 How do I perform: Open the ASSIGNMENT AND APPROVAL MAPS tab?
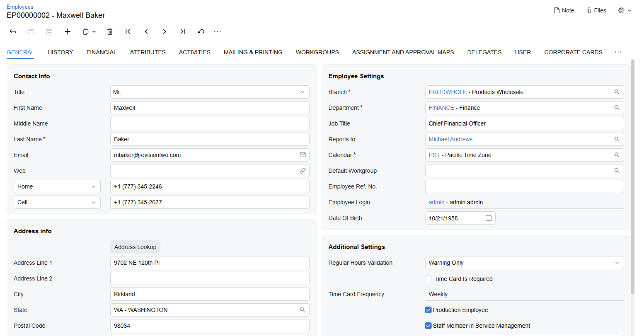pyautogui.click(x=403, y=52)
